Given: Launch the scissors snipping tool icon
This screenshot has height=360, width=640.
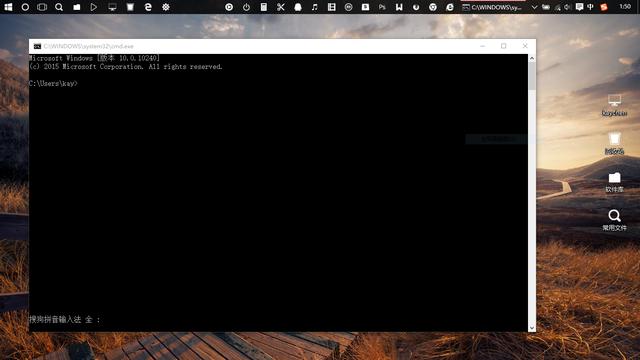Looking at the screenshot, I should tap(281, 7).
